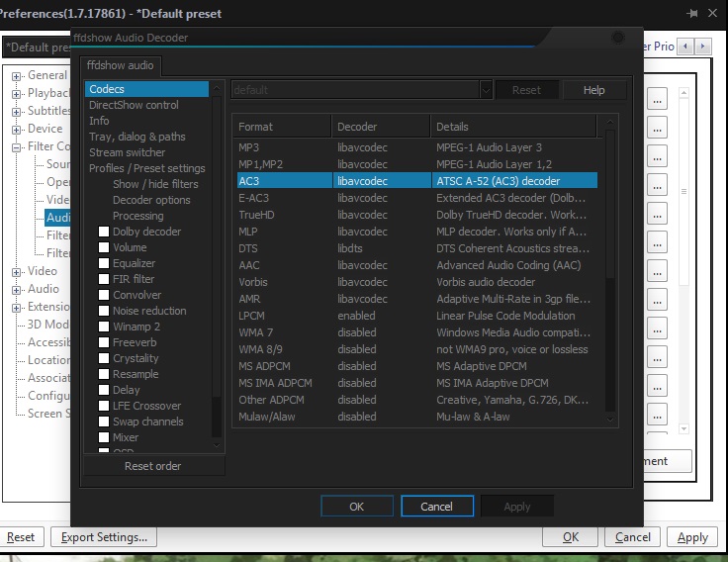Toggle the LFE Crossover checkbox
The height and width of the screenshot is (562, 728).
coord(104,406)
